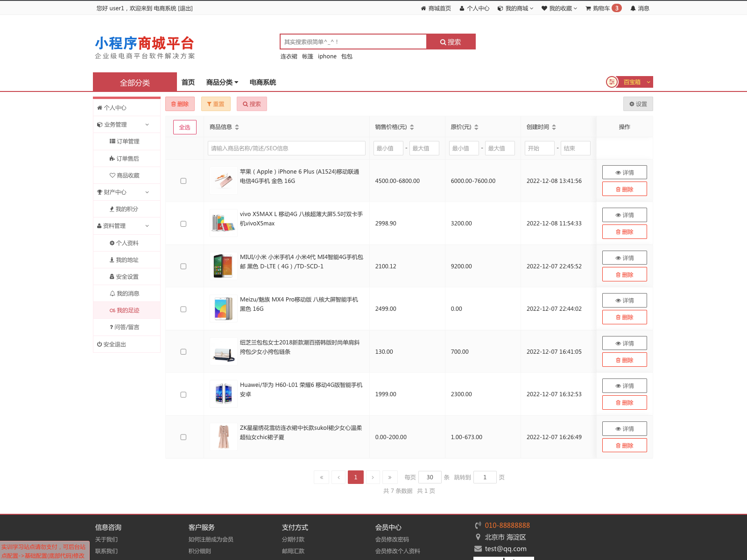The width and height of the screenshot is (747, 560).
Task: Open 我的地址 sidebar item
Action: [127, 260]
